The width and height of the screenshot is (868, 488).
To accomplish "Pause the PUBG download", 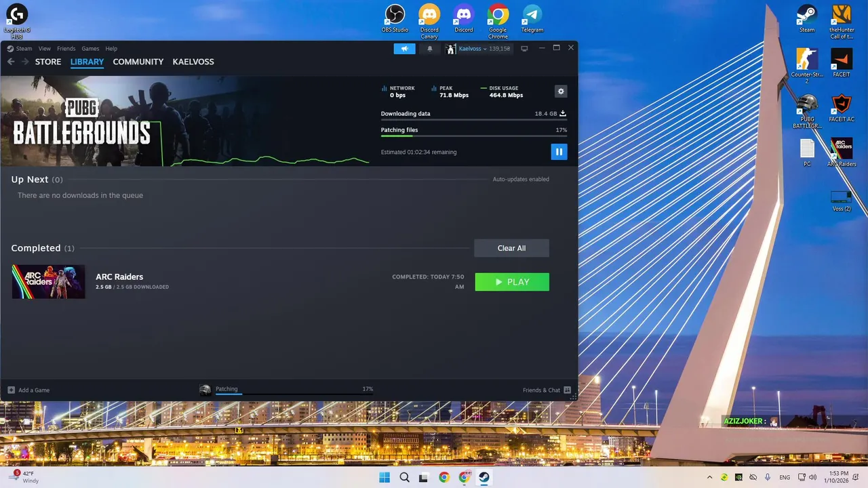I will pyautogui.click(x=559, y=152).
